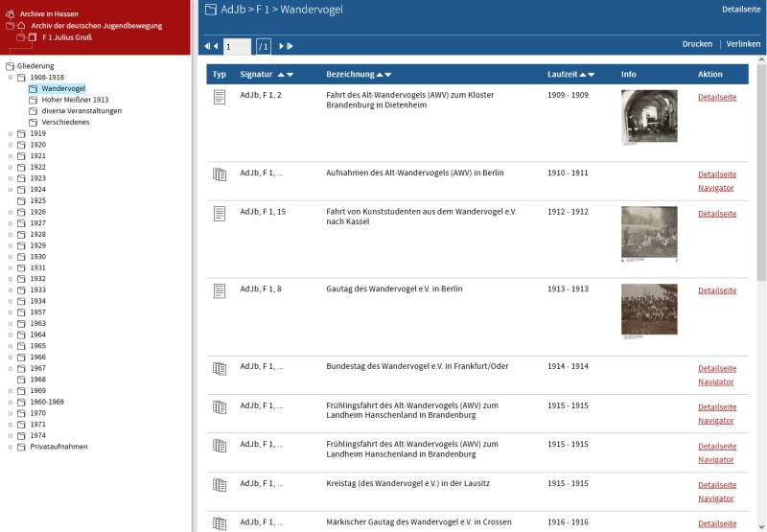Click multi-document icon for Bundestag Frankfurt/Oder entry
Image resolution: width=767 pixels, height=532 pixels.
point(219,368)
